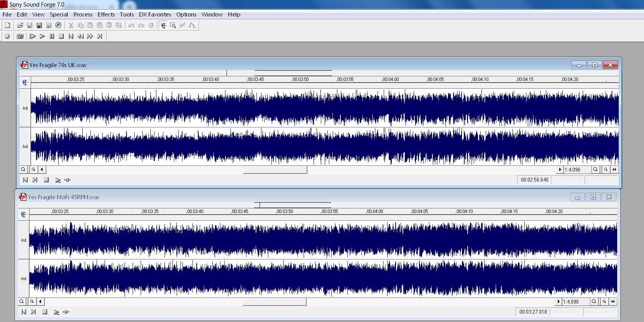Click level zoom in button, 70s UK window

click(x=23, y=169)
